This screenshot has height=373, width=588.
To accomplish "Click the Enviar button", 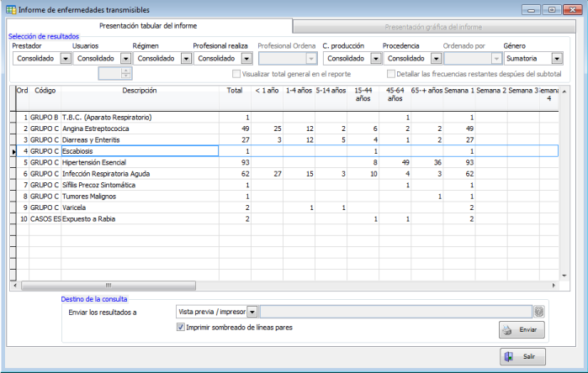I will [522, 330].
